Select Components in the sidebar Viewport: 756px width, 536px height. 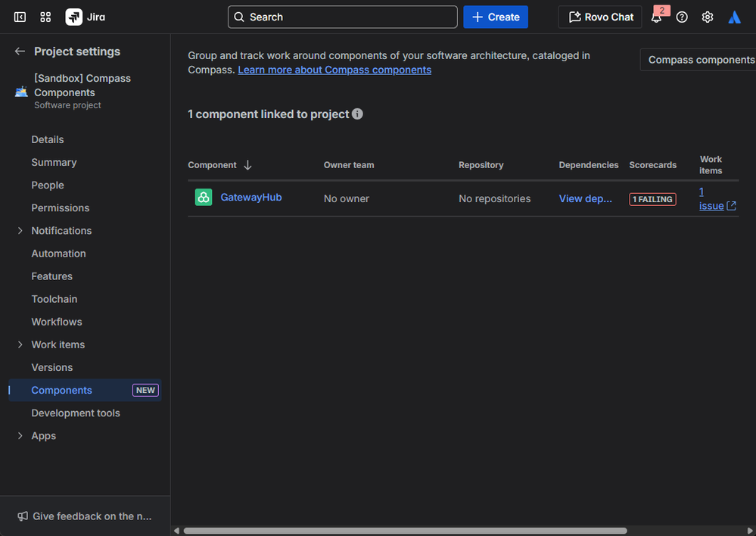pyautogui.click(x=61, y=390)
